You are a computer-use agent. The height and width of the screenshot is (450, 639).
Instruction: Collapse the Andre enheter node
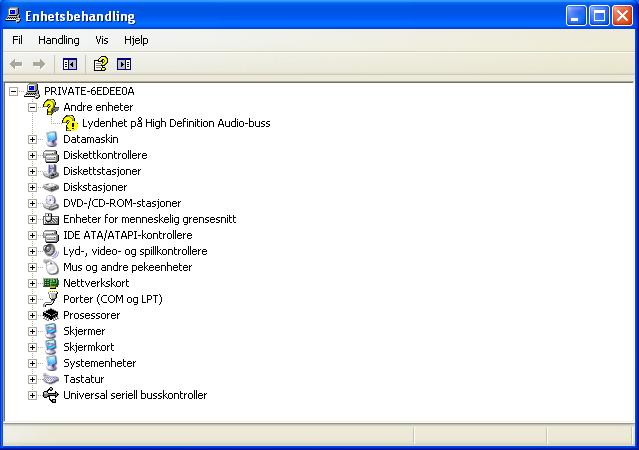32,107
